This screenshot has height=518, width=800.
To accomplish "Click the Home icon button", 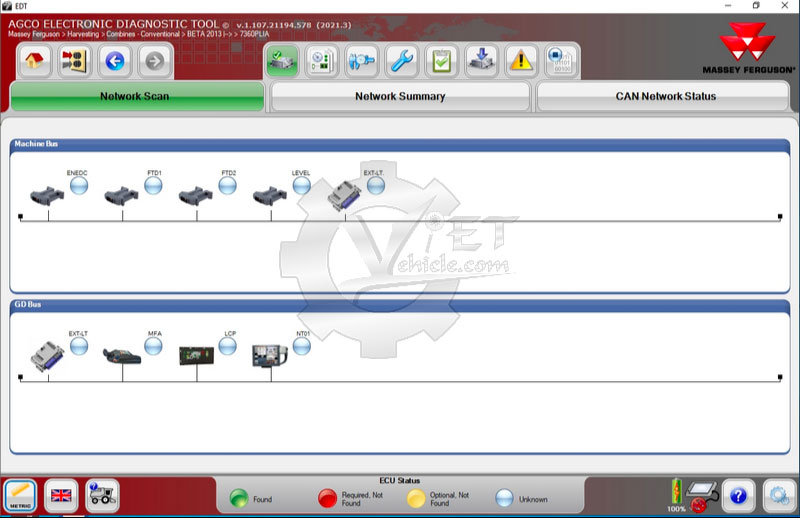I will (x=35, y=61).
